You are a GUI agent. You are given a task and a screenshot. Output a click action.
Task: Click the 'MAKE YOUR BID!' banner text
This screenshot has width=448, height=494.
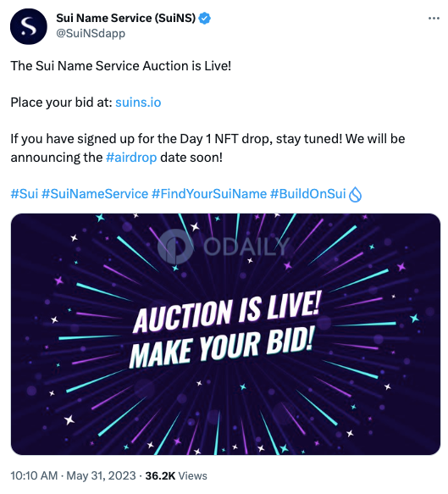point(222,347)
